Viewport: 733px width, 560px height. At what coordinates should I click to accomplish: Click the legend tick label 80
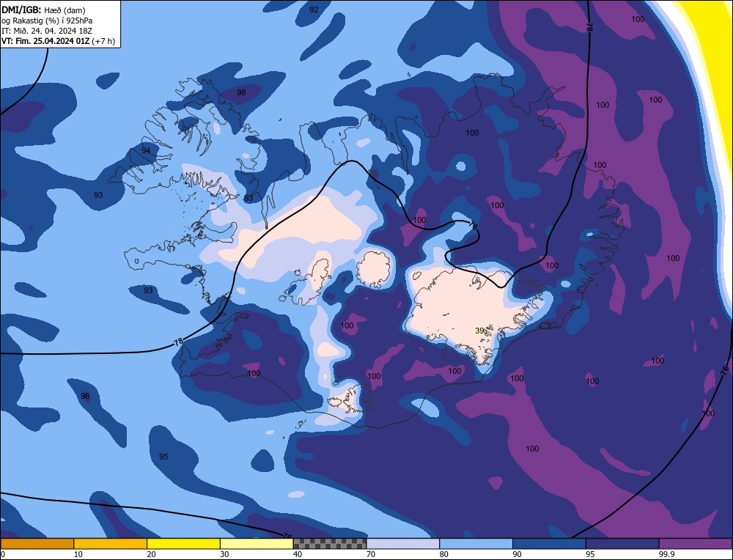point(444,554)
